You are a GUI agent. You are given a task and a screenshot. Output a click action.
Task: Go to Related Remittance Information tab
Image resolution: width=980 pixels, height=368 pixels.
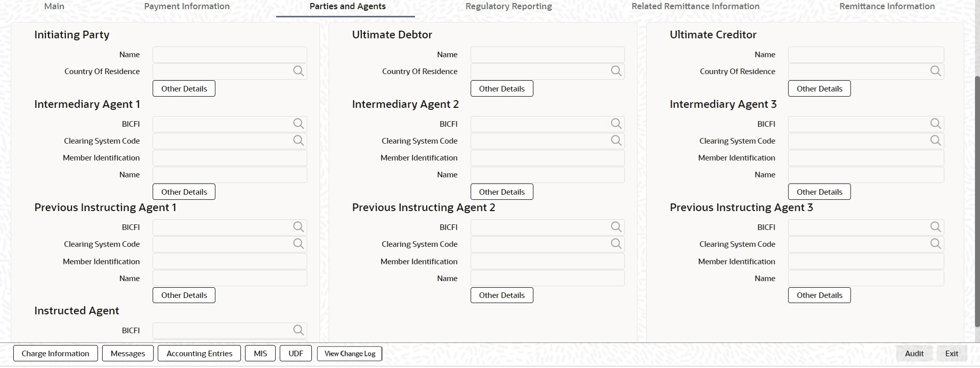coord(695,7)
